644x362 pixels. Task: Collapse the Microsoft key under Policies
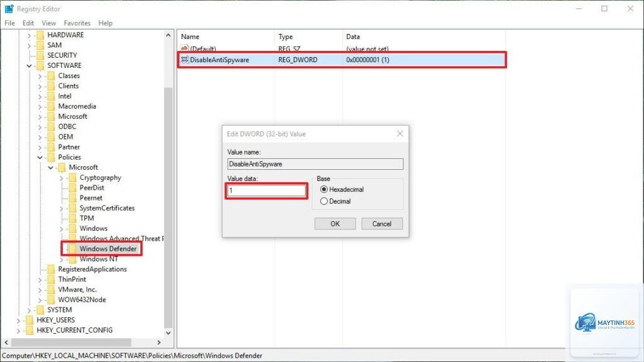tap(50, 167)
